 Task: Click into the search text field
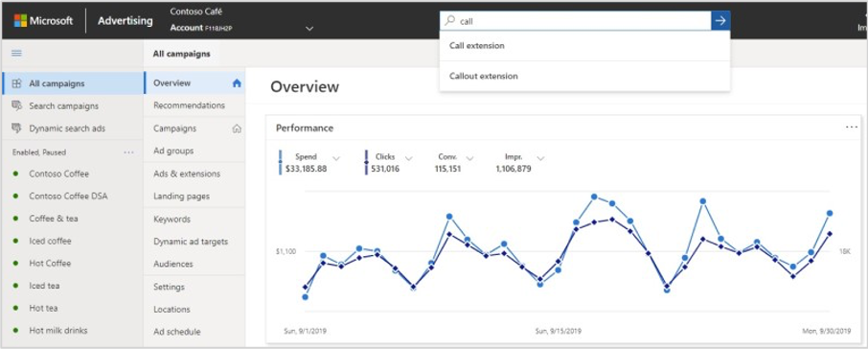pyautogui.click(x=582, y=20)
